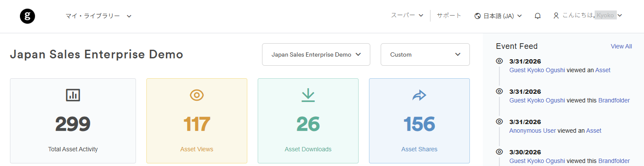Open the Anonymous User link
The width and height of the screenshot is (644, 166).
(532, 131)
